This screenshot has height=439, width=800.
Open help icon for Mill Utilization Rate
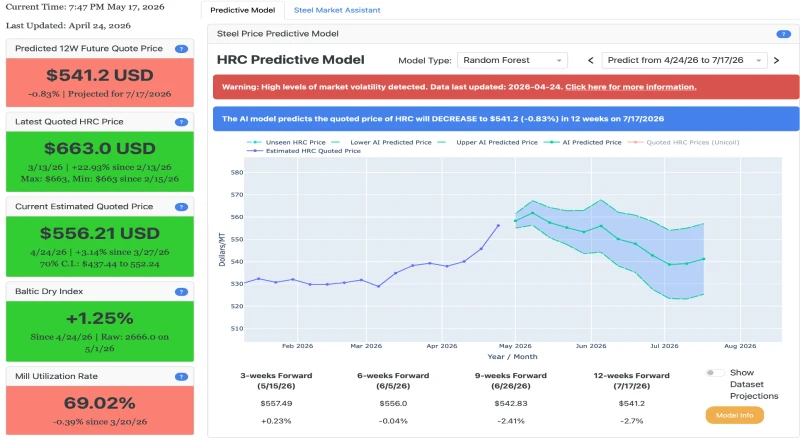click(181, 377)
